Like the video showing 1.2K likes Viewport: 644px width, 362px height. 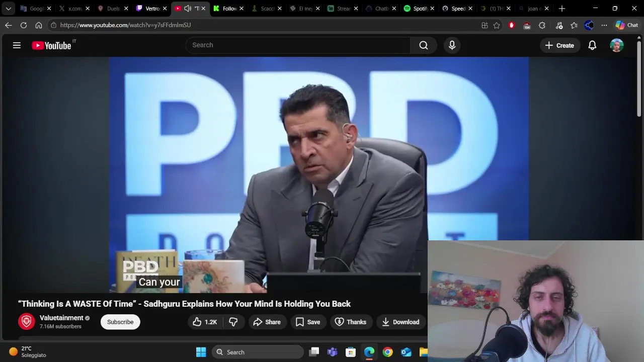tap(205, 322)
